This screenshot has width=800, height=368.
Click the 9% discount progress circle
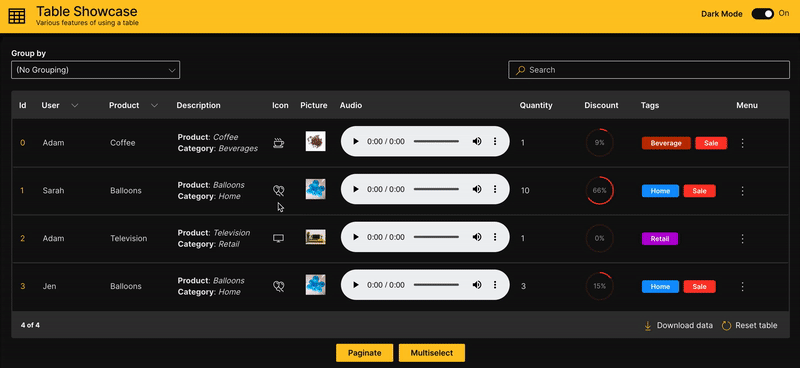pyautogui.click(x=599, y=143)
